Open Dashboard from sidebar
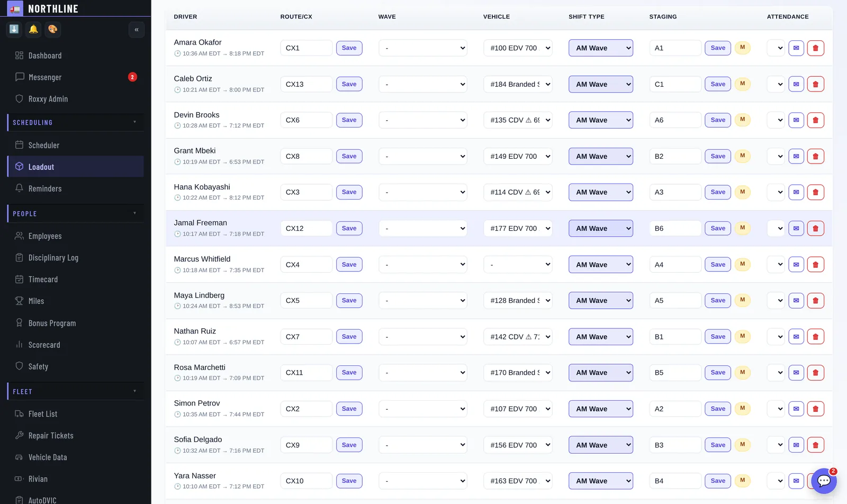 [75, 56]
